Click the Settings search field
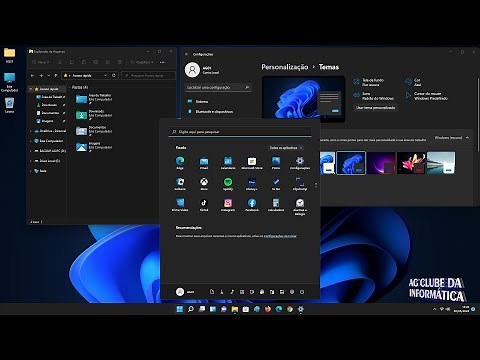 point(218,87)
